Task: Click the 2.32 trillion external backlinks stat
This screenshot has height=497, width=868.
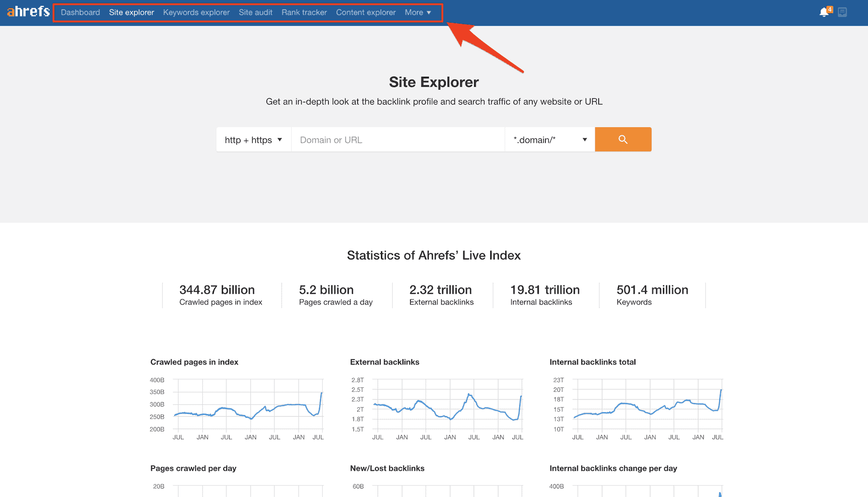Action: [442, 295]
